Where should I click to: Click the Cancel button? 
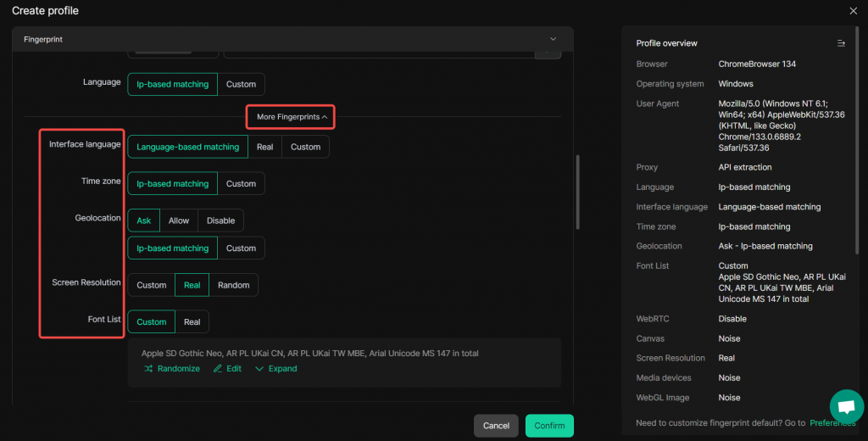pyautogui.click(x=496, y=426)
